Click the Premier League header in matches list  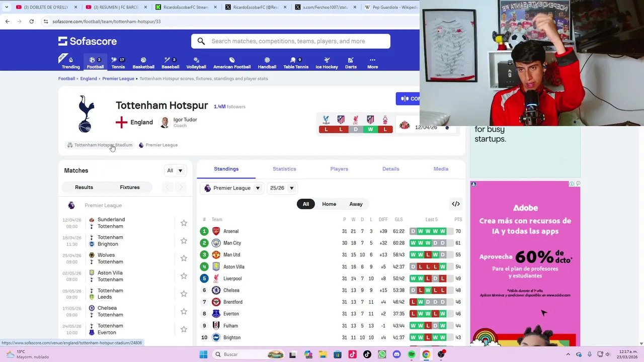103,205
